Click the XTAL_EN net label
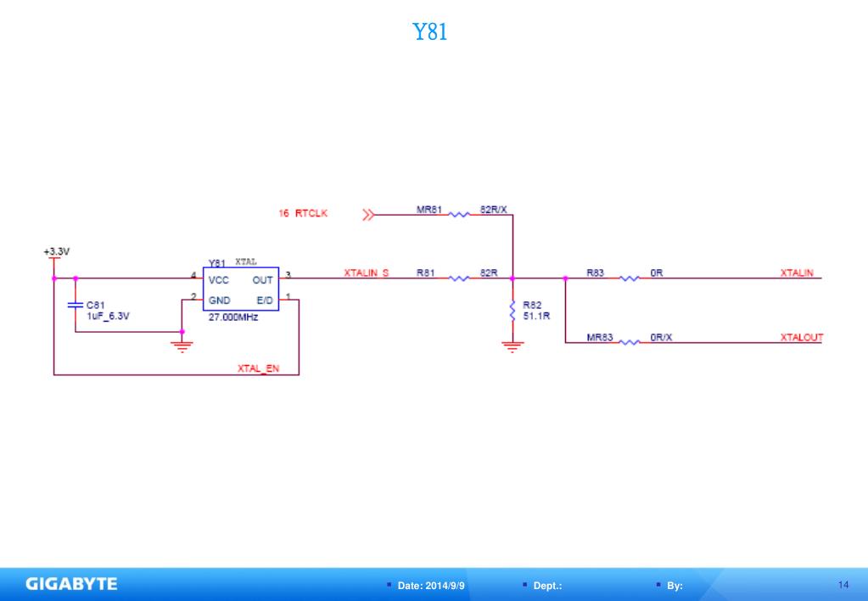 [x=259, y=368]
